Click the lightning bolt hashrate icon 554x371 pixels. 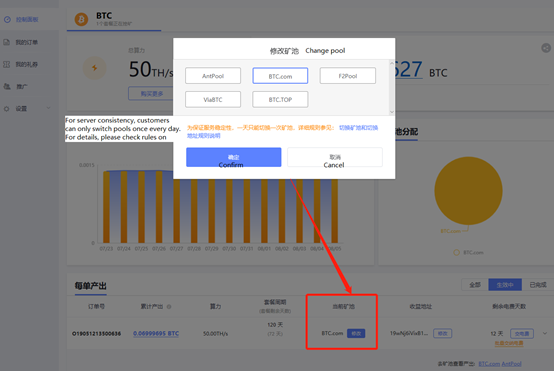click(94, 68)
